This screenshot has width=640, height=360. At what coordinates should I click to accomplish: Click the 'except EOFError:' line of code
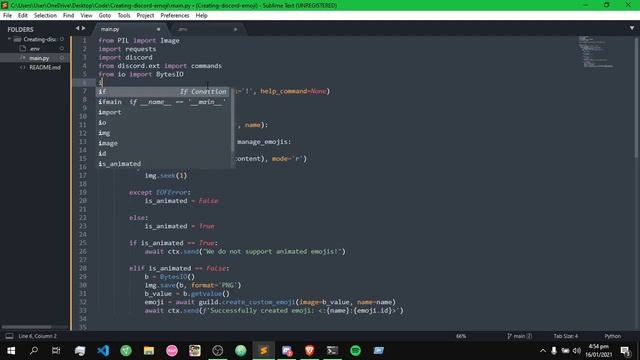(x=160, y=192)
